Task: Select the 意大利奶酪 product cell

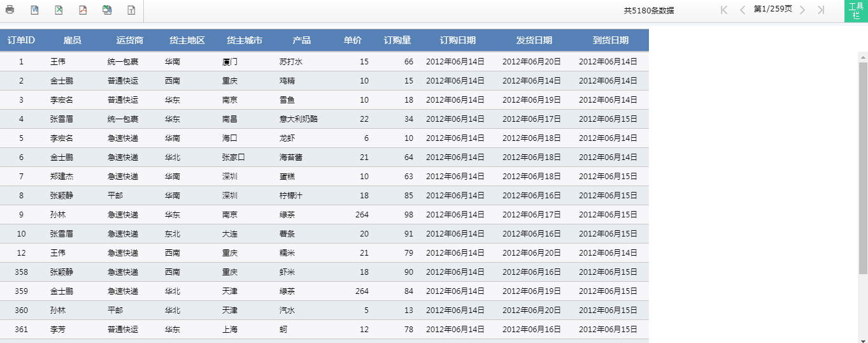Action: [x=299, y=119]
